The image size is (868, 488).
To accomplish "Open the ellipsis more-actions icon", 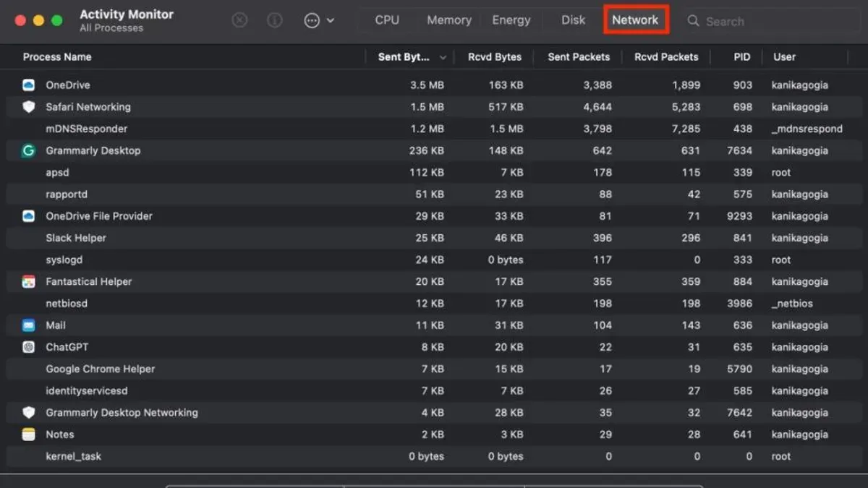I will (312, 20).
